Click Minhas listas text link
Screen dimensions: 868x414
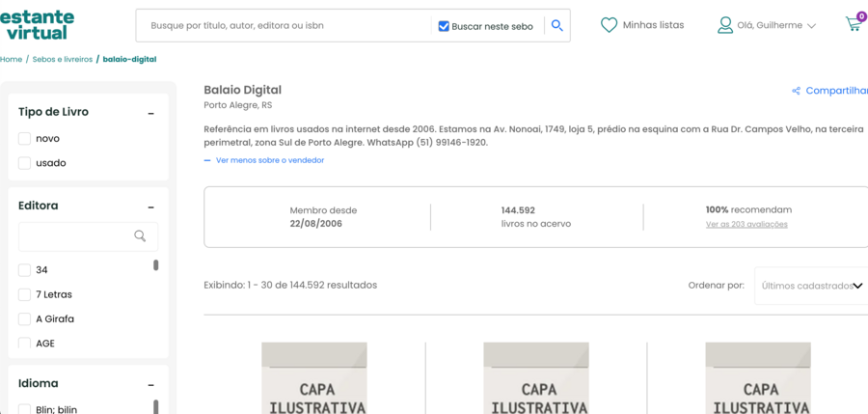[653, 25]
